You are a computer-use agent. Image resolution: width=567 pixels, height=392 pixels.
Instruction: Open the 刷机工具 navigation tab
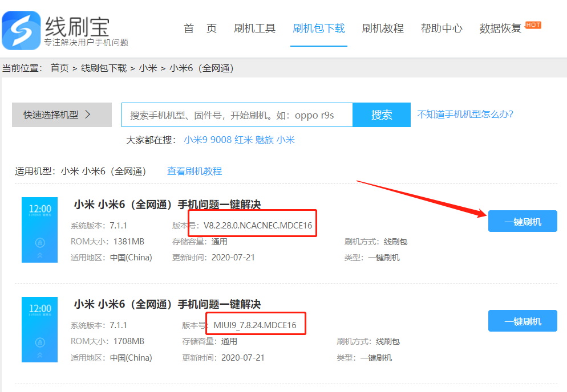point(254,28)
